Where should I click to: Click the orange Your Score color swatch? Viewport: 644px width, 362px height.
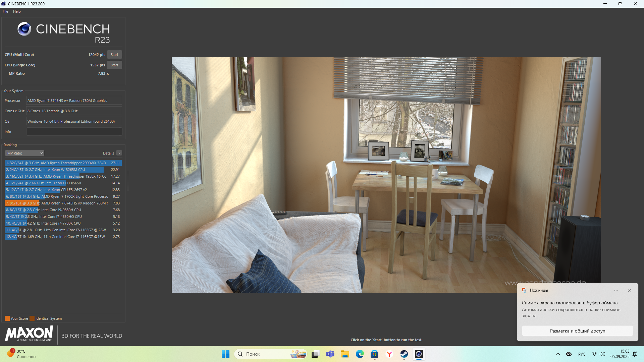coord(7,318)
